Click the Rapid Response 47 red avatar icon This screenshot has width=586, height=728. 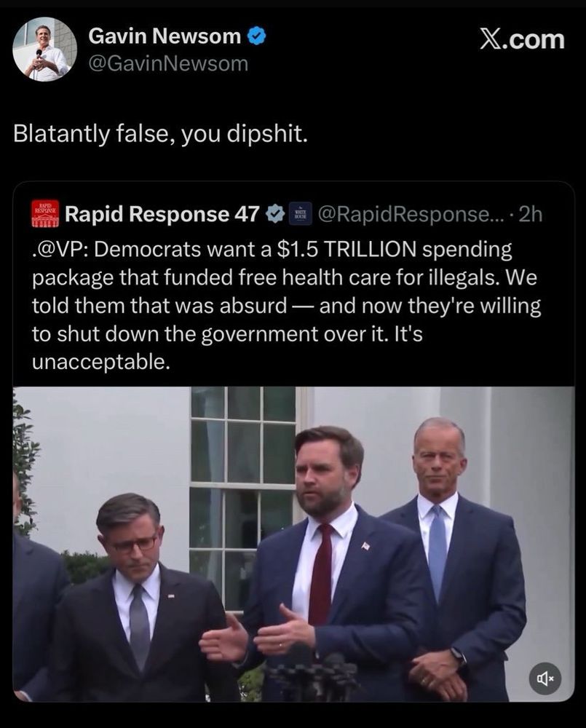(x=45, y=213)
